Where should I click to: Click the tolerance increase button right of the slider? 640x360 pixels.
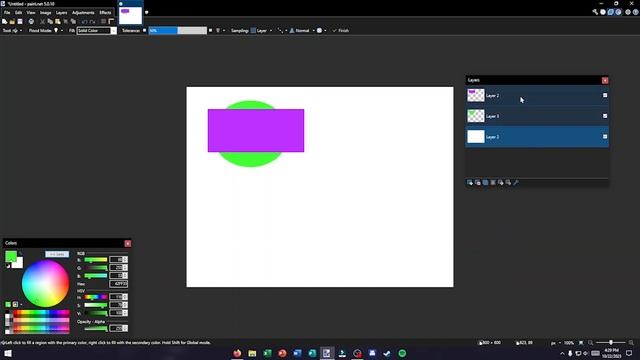click(210, 31)
